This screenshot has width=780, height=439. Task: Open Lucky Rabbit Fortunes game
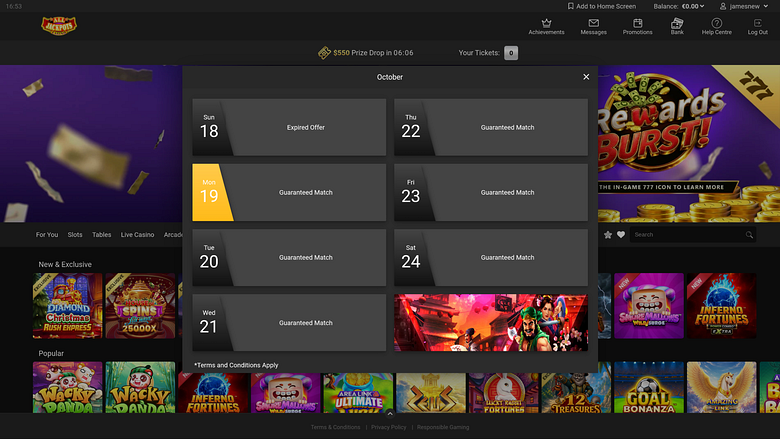[503, 393]
